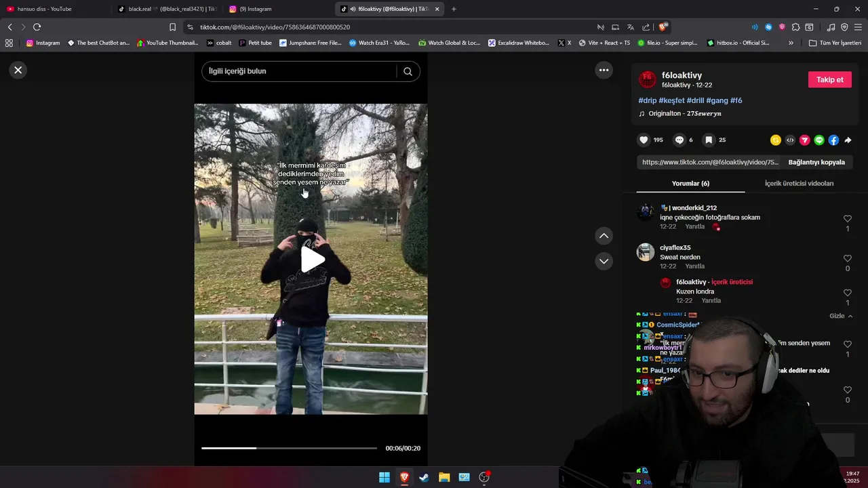Click the search magnifier in related content bar

pyautogui.click(x=408, y=71)
